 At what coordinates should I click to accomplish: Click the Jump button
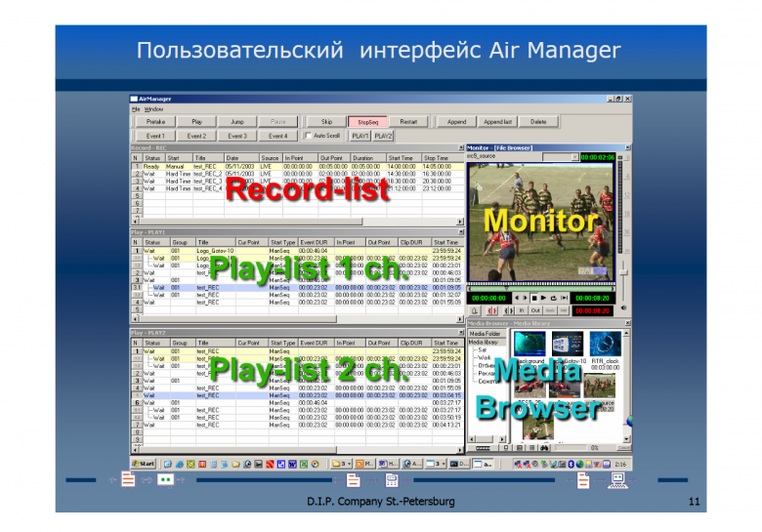click(x=237, y=122)
